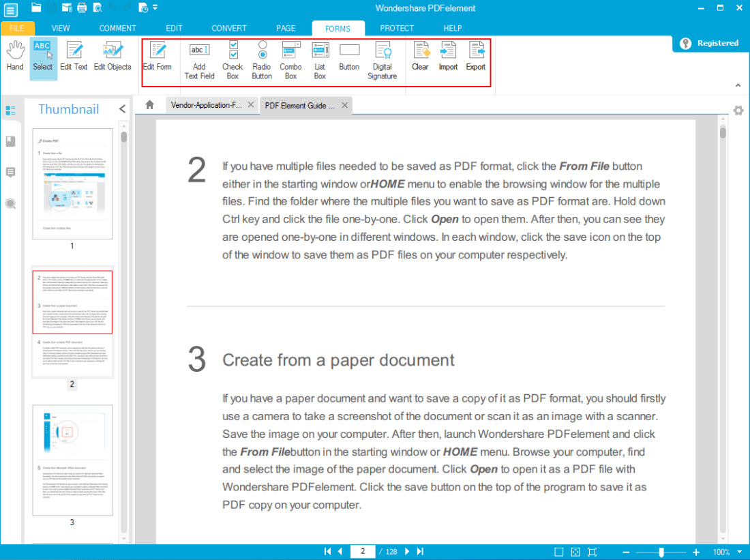
Task: Expand the quick access toolbar dropdown arrow
Action: tap(155, 8)
